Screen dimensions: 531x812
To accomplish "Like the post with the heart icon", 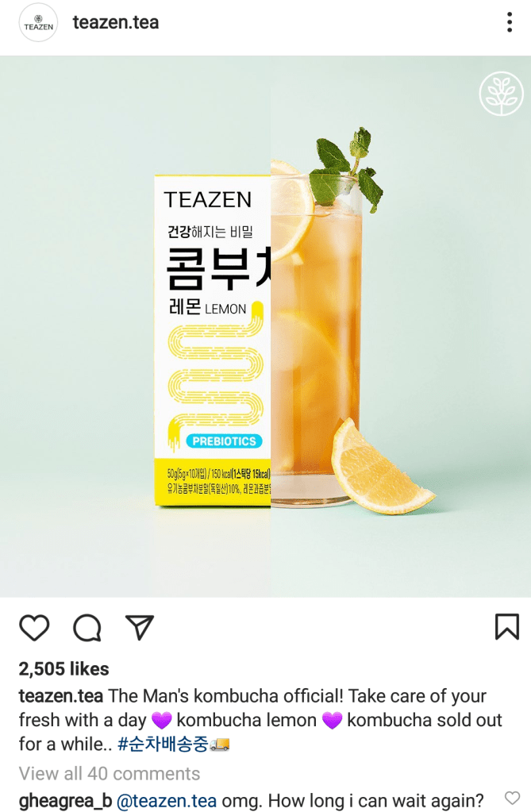I will point(34,628).
